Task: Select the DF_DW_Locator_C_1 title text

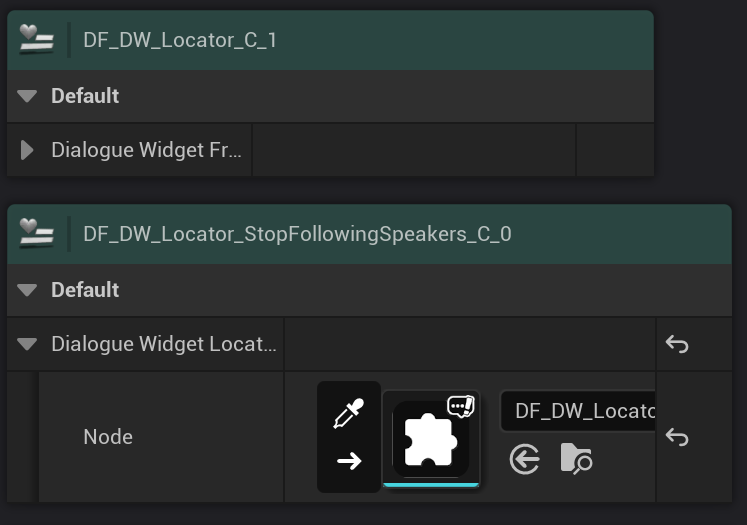Action: (180, 40)
